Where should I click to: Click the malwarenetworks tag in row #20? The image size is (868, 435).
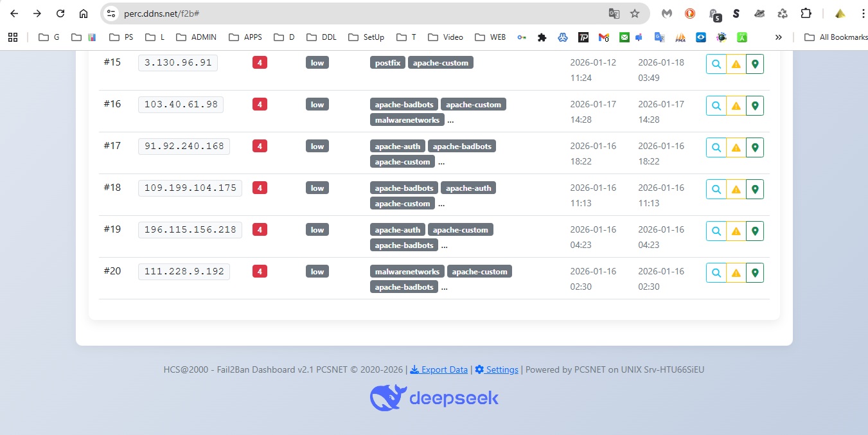407,272
